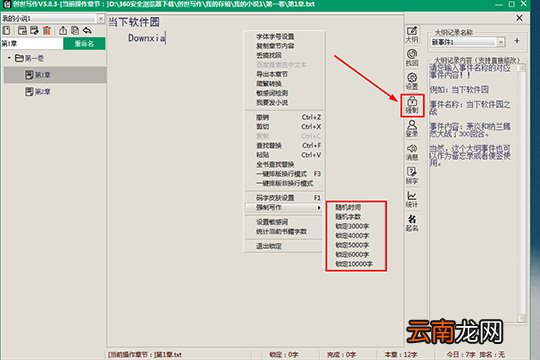Click the 起名 naming icon
Image resolution: width=540 pixels, height=360 pixels.
412,223
